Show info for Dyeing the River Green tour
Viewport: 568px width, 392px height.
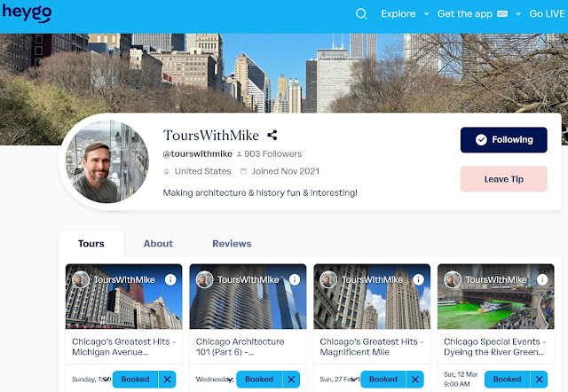pyautogui.click(x=542, y=279)
